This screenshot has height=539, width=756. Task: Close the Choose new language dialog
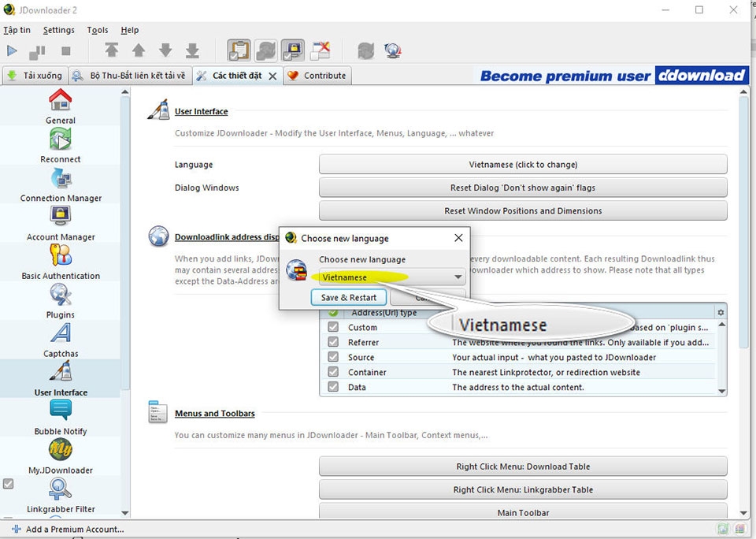458,238
